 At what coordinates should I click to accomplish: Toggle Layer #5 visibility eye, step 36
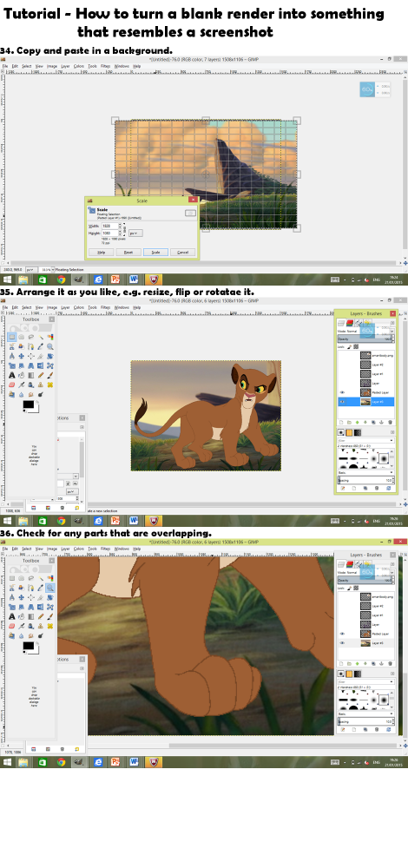pos(342,642)
